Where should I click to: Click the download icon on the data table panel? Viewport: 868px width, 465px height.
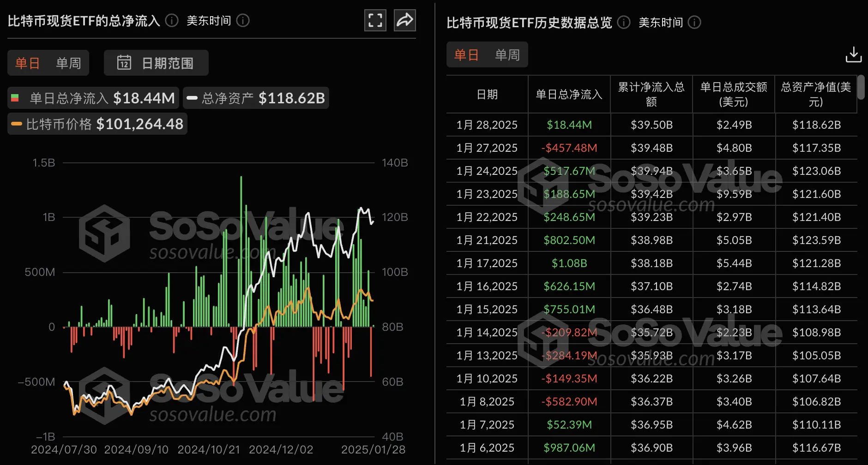pyautogui.click(x=854, y=55)
